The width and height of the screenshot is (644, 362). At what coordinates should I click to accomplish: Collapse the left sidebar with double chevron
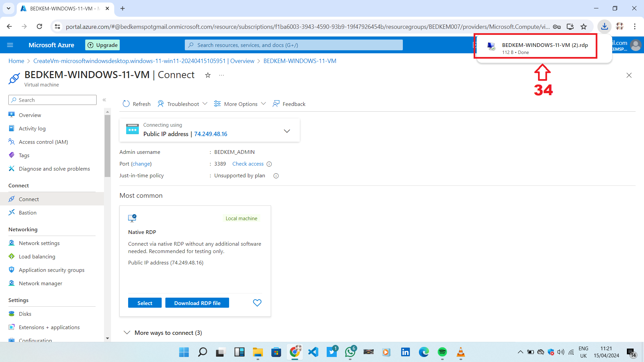(x=104, y=100)
